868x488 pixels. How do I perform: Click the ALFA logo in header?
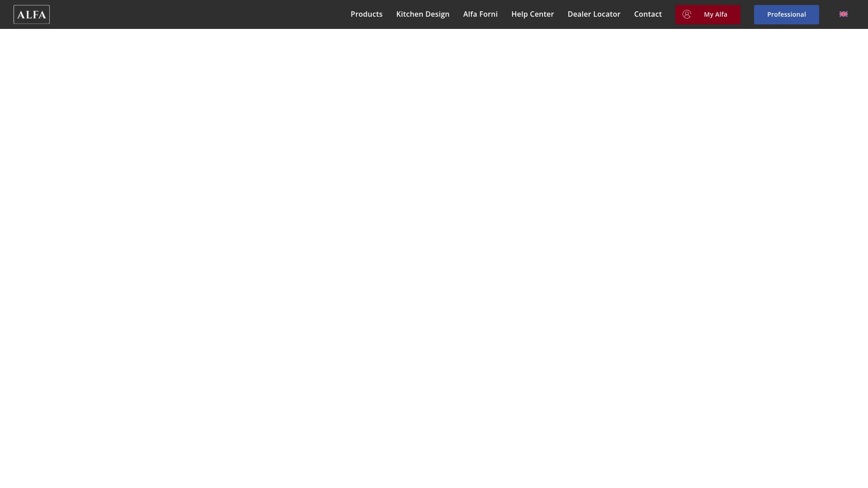click(x=32, y=14)
